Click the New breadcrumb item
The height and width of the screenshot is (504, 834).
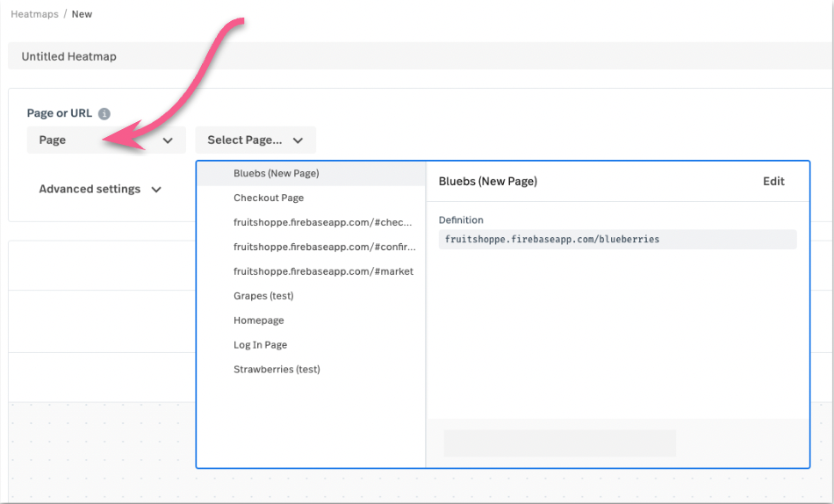(x=82, y=14)
